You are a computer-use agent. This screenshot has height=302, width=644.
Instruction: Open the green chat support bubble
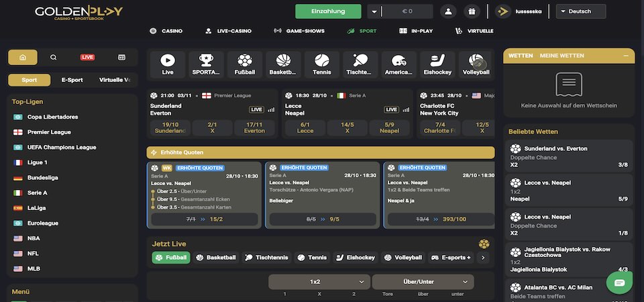click(619, 283)
